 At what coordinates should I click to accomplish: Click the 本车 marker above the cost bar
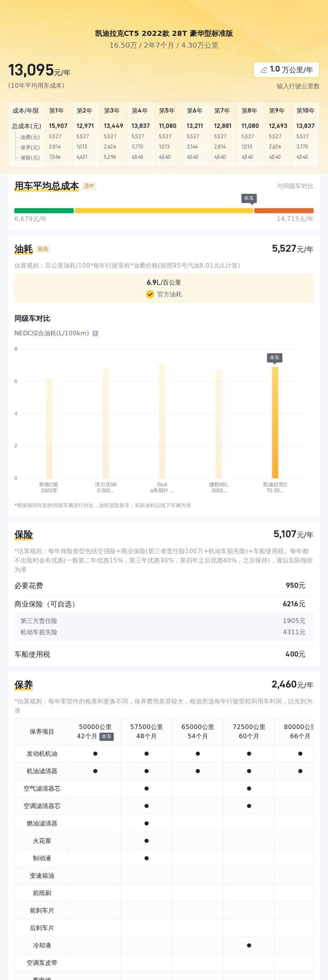click(249, 198)
